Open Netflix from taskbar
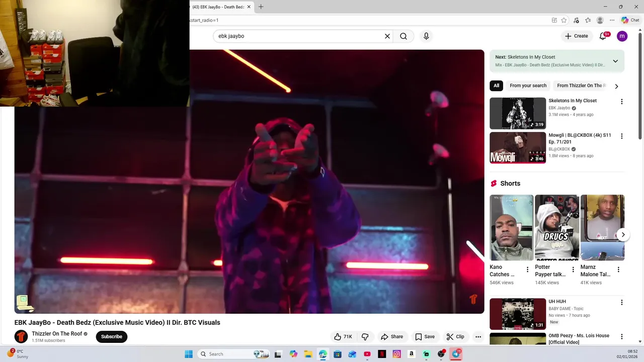 pos(382,354)
